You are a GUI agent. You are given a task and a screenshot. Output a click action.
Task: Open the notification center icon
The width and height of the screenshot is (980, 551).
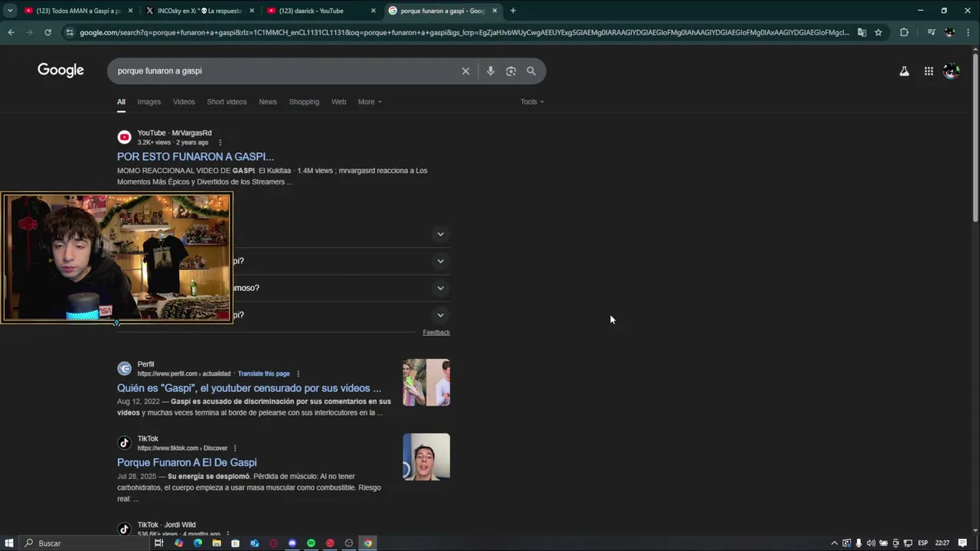[963, 543]
